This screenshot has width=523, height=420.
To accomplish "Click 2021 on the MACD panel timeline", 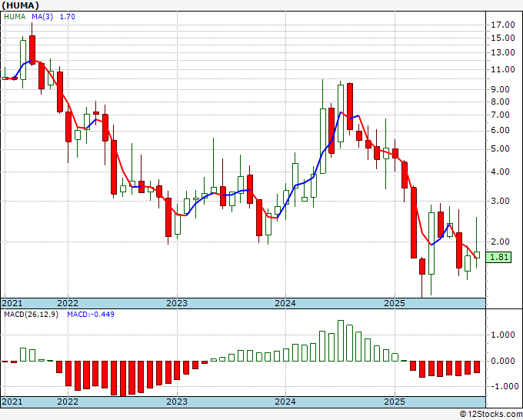I will pos(12,402).
